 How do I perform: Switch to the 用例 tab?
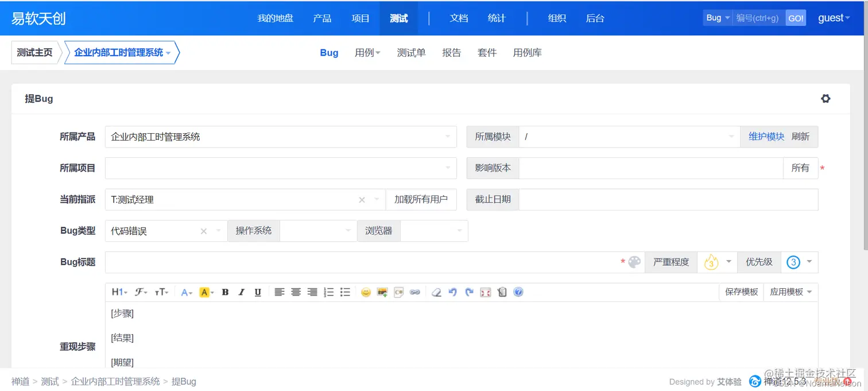point(364,52)
